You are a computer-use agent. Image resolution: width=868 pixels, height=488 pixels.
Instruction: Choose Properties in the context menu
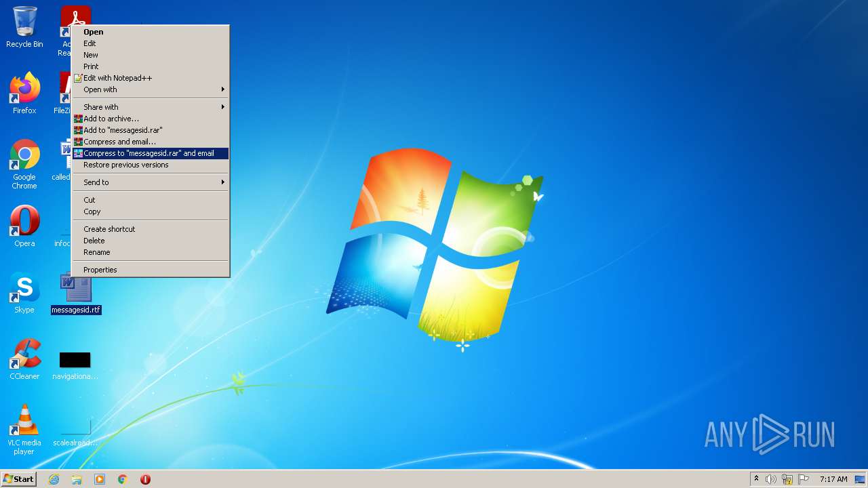[151, 270]
